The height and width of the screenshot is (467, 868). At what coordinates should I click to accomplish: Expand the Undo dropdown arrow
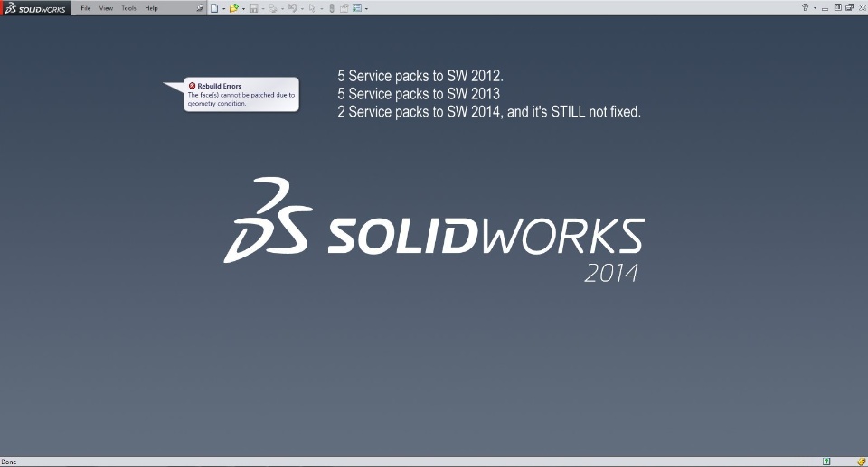pyautogui.click(x=302, y=9)
